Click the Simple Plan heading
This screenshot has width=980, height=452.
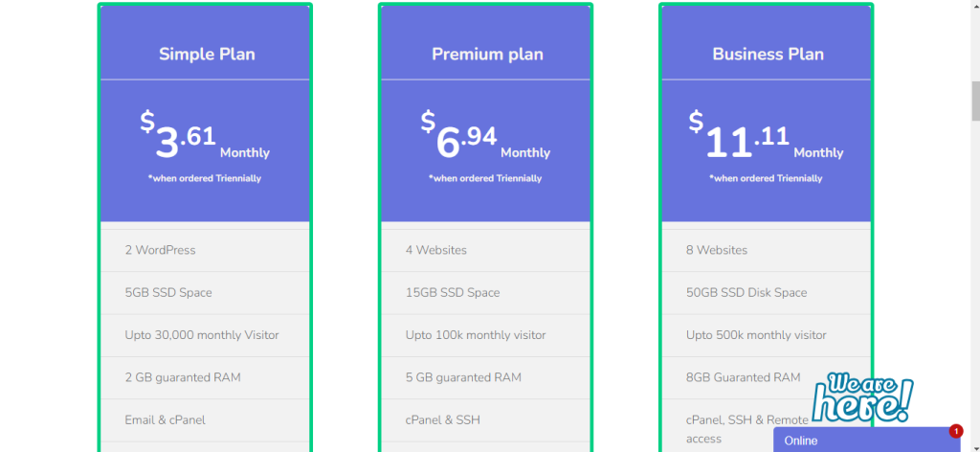[x=207, y=54]
